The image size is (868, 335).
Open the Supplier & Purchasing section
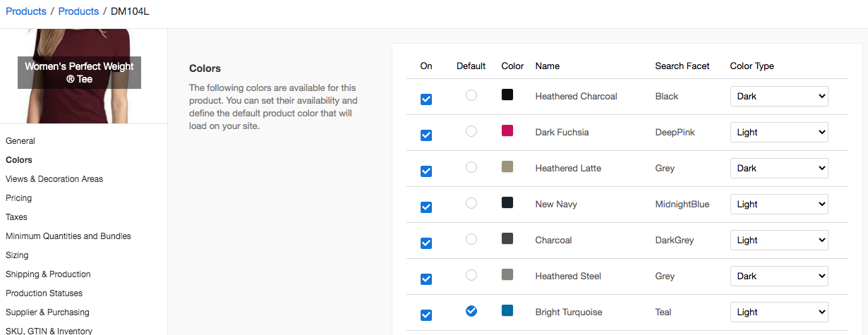click(47, 312)
